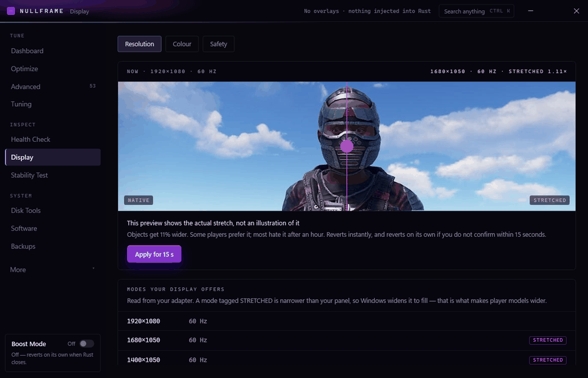Click the STRETCHED tag on 1680×1050 row

tap(547, 340)
